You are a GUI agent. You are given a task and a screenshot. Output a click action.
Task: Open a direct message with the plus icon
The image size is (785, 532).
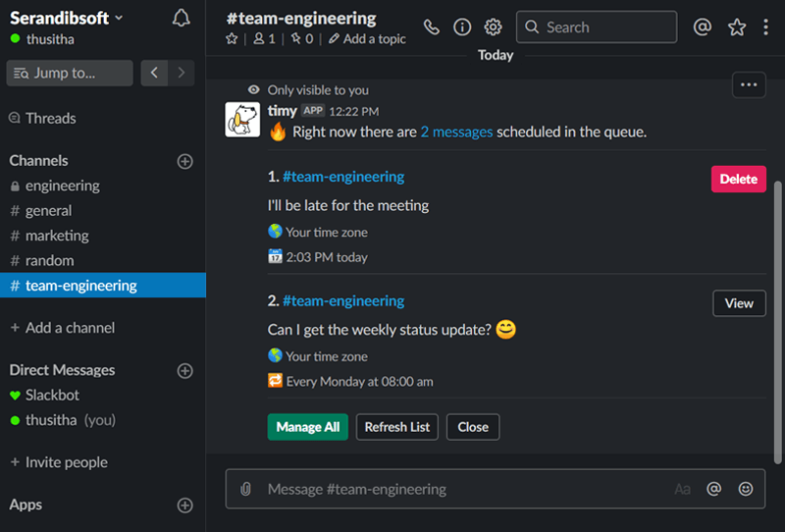[185, 371]
